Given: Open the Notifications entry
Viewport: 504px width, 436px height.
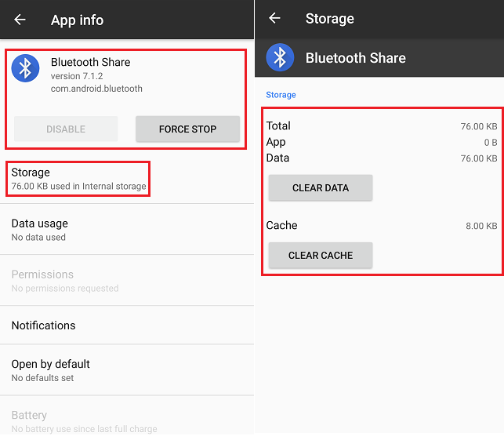Looking at the screenshot, I should click(x=127, y=325).
